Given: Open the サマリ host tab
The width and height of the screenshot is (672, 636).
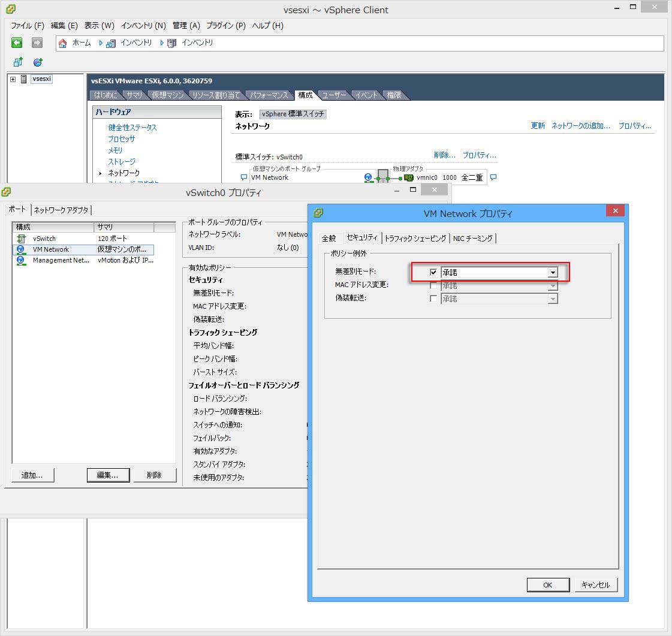Looking at the screenshot, I should pos(134,95).
